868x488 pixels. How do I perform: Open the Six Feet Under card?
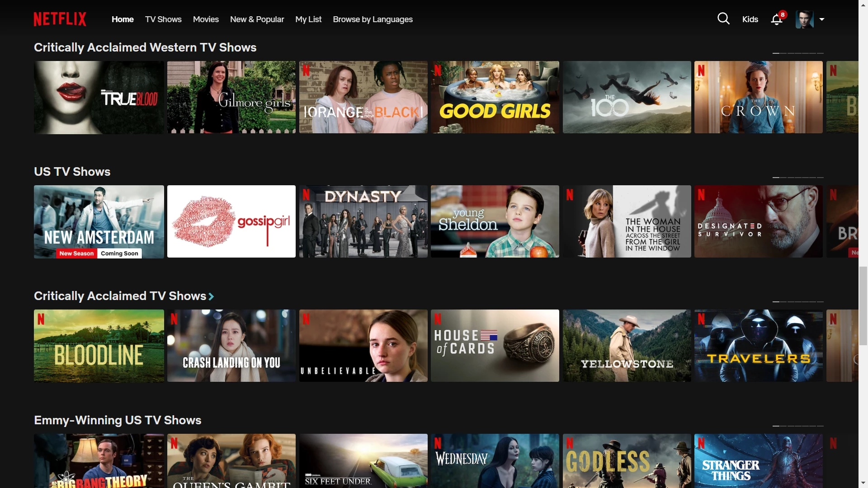click(363, 461)
